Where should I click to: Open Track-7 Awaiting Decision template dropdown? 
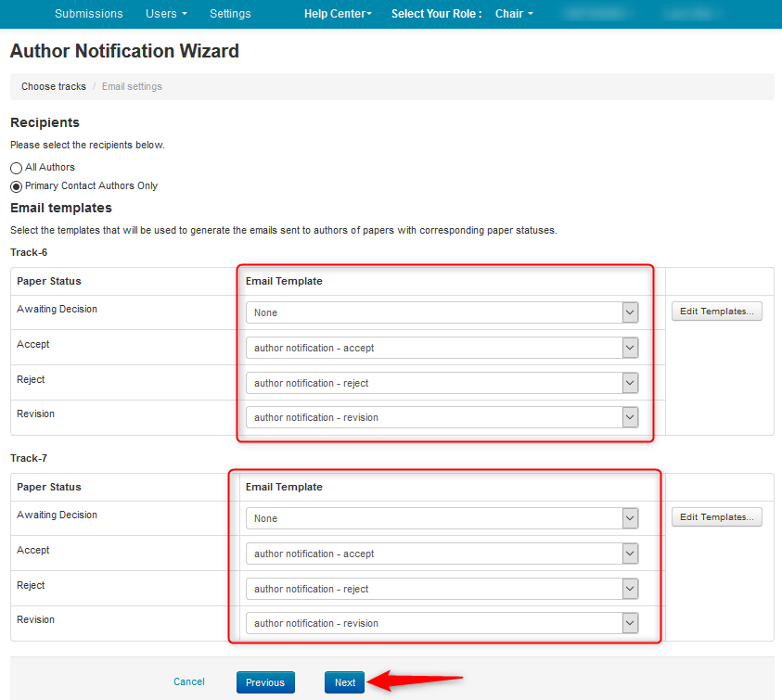click(442, 518)
